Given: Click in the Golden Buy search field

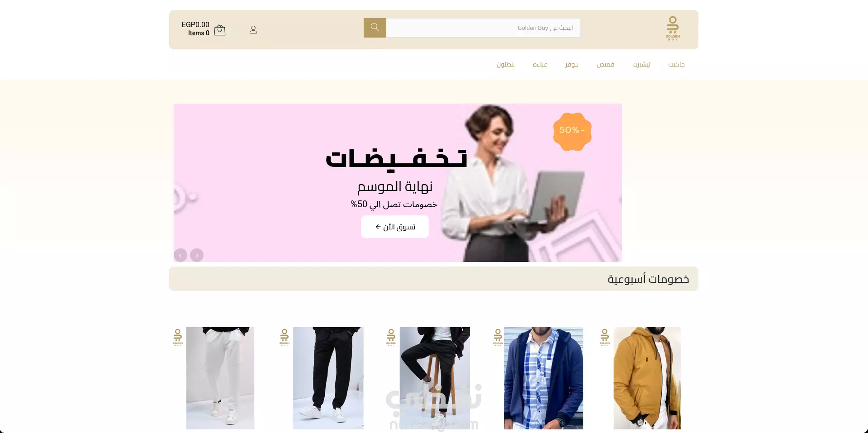Looking at the screenshot, I should point(483,28).
